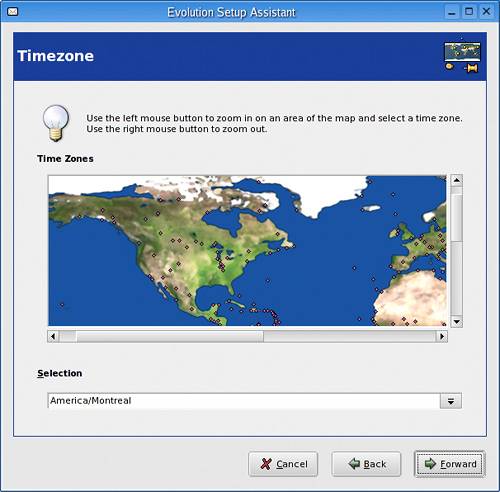Click the world map timezone icon in header
The image size is (500, 492).
click(462, 56)
